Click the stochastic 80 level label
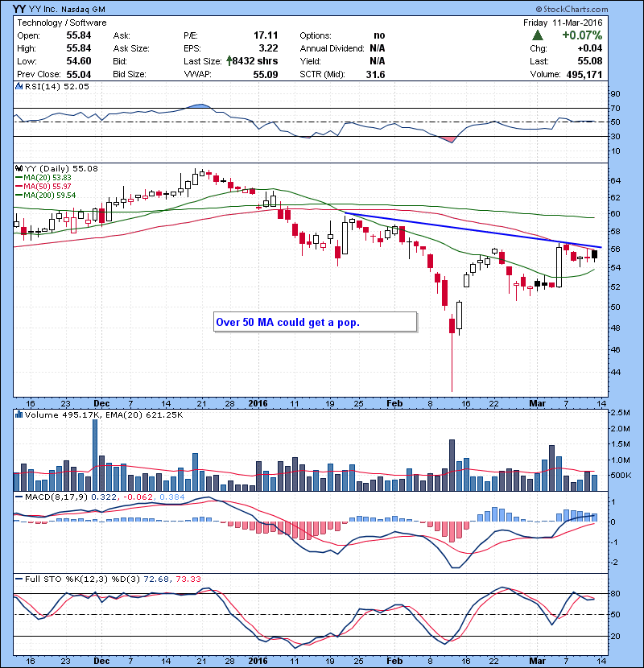644x668 pixels. [615, 593]
